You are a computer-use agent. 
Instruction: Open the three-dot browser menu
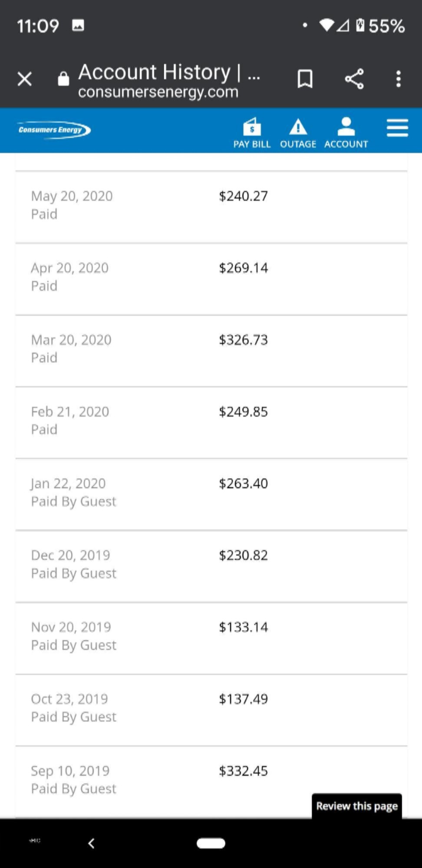[398, 79]
